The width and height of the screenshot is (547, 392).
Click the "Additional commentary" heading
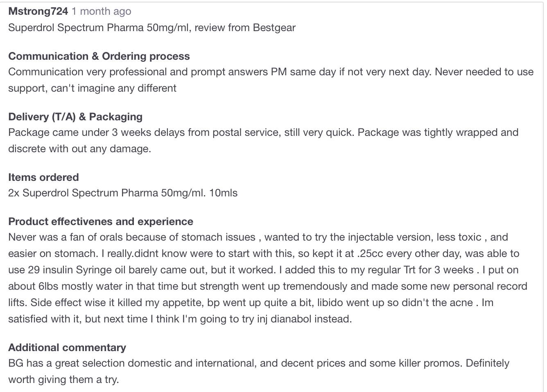[67, 347]
